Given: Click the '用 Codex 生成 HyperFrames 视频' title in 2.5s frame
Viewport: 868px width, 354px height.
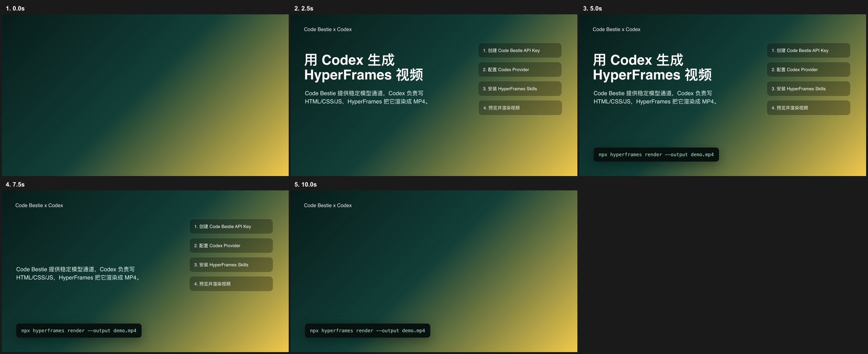Looking at the screenshot, I should [364, 67].
